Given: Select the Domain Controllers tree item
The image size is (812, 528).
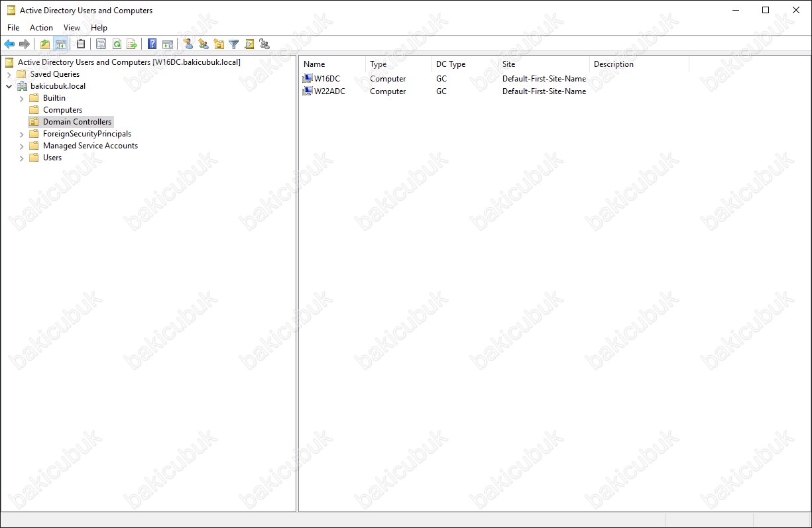Looking at the screenshot, I should coord(77,122).
